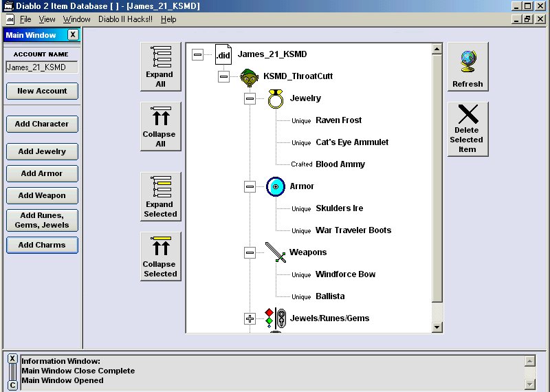Select the Jewelry ring icon in tree
This screenshot has width=550, height=392.
click(276, 98)
